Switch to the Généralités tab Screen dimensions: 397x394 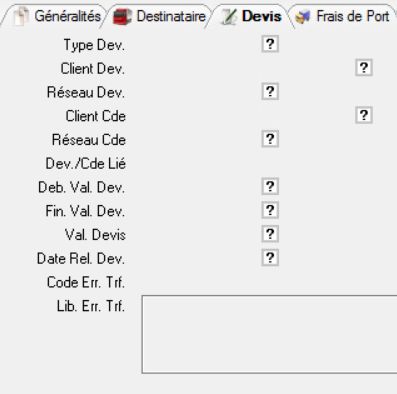[57, 16]
